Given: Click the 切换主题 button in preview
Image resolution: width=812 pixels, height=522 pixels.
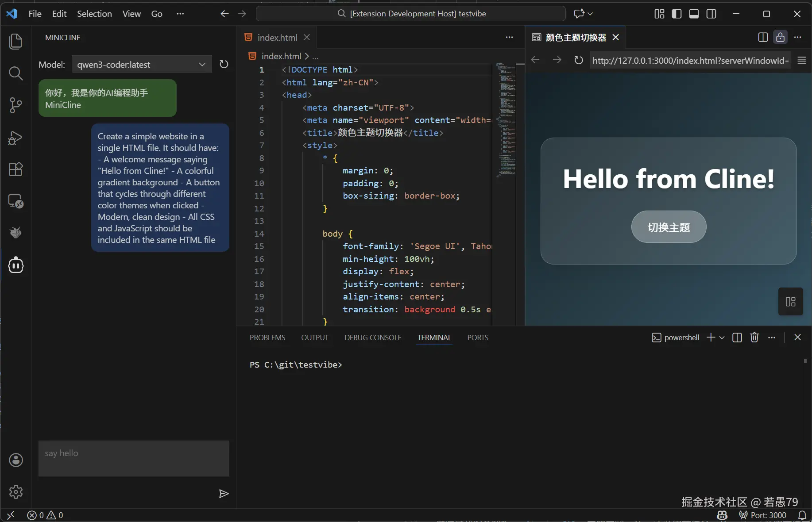Looking at the screenshot, I should 669,227.
